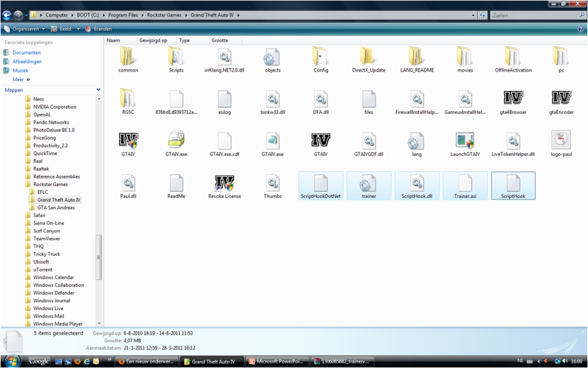Click the taskbar clock showing 16:00

tap(577, 362)
